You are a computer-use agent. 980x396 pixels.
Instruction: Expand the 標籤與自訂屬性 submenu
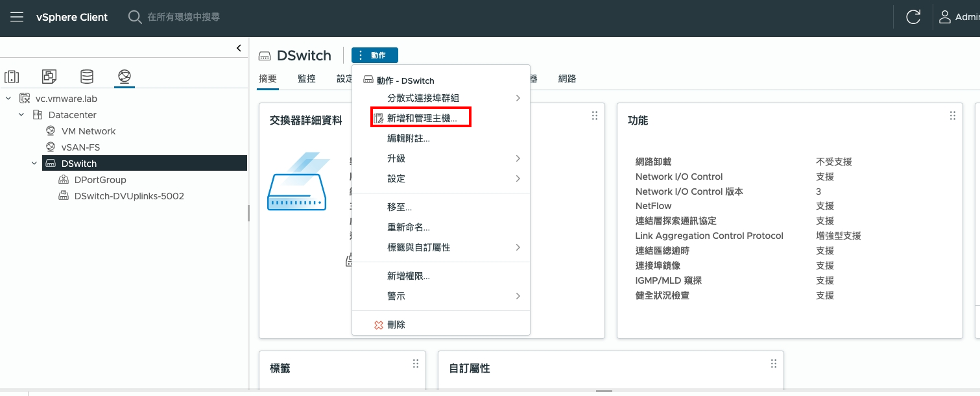coord(518,247)
